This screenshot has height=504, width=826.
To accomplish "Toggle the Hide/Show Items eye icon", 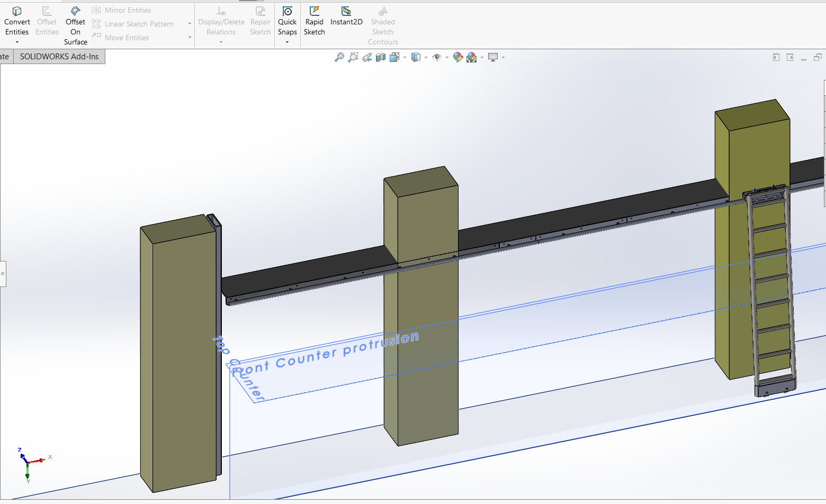I will pyautogui.click(x=436, y=57).
